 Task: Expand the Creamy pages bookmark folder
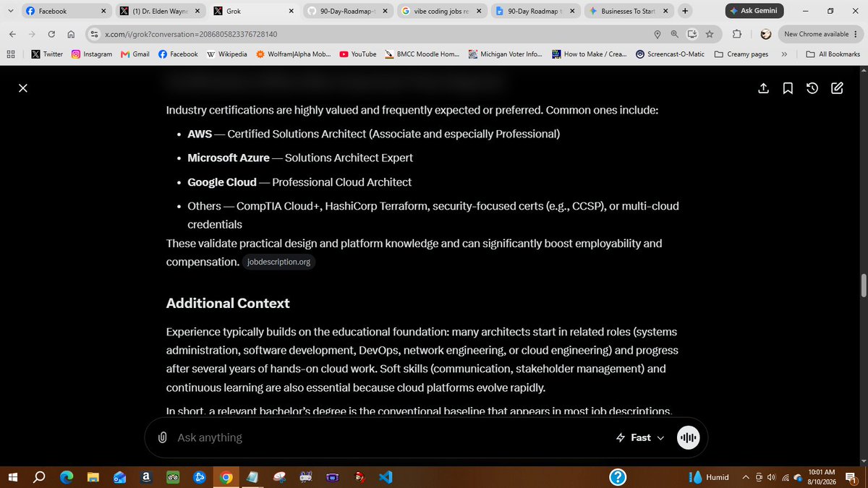(x=741, y=54)
